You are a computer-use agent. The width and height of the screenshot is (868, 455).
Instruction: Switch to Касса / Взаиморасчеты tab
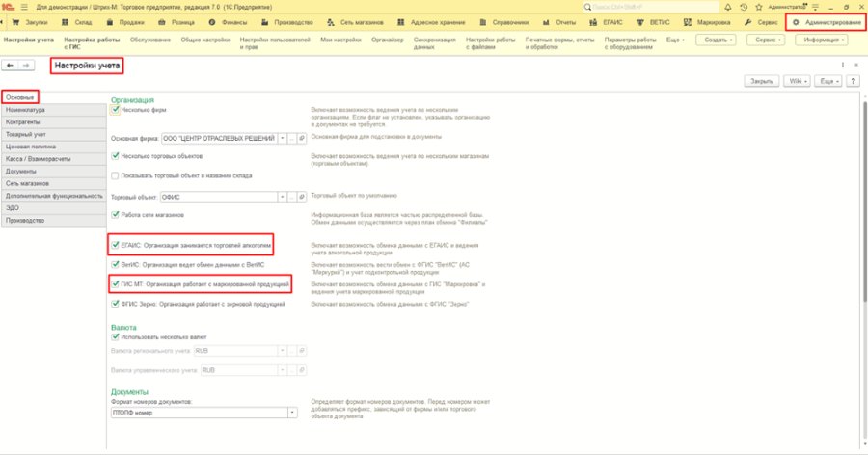point(53,159)
